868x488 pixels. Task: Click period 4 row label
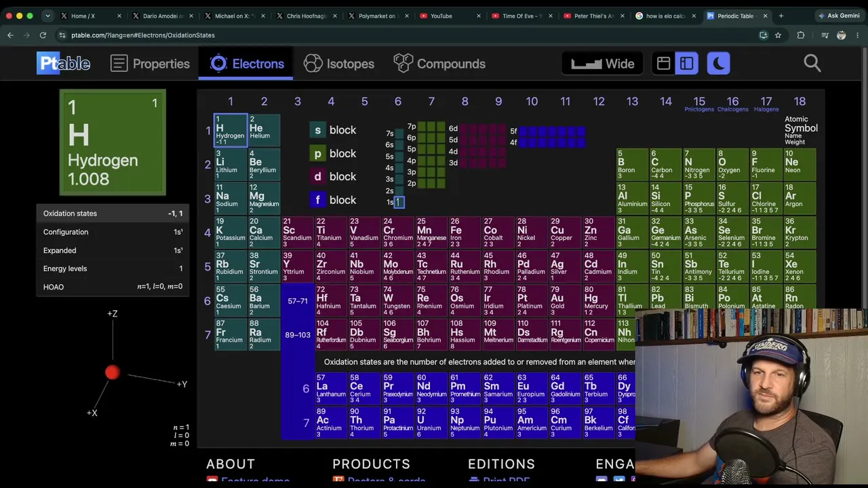pyautogui.click(x=208, y=232)
